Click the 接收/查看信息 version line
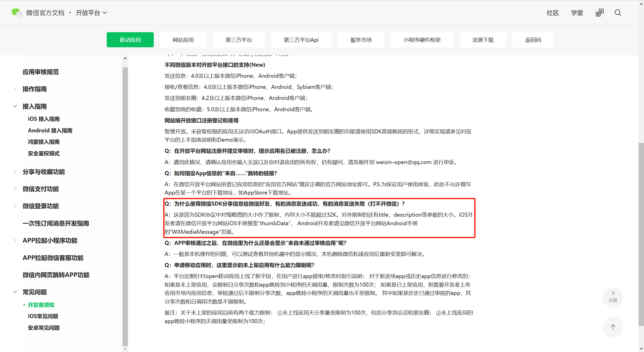The width and height of the screenshot is (644, 352). [249, 87]
